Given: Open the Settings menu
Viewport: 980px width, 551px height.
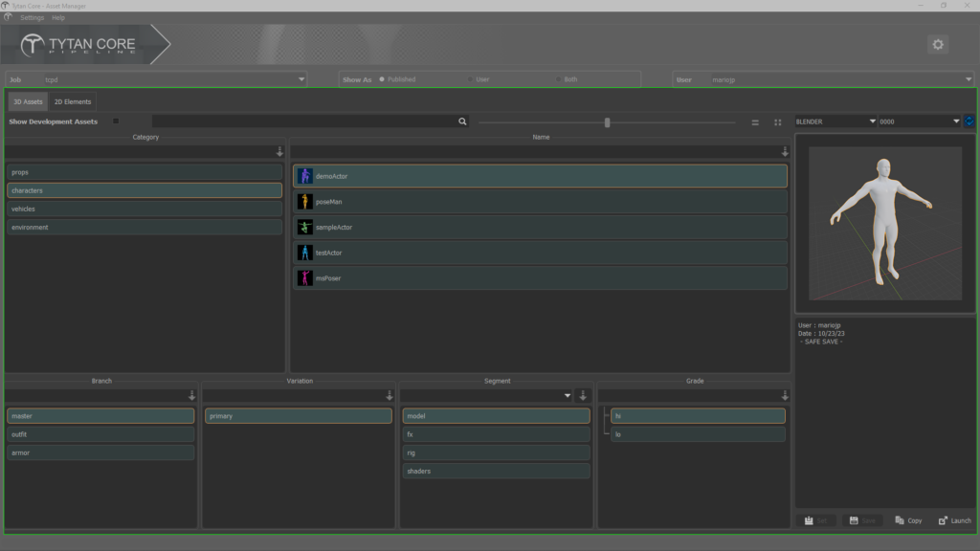Looking at the screenshot, I should pyautogui.click(x=32, y=18).
